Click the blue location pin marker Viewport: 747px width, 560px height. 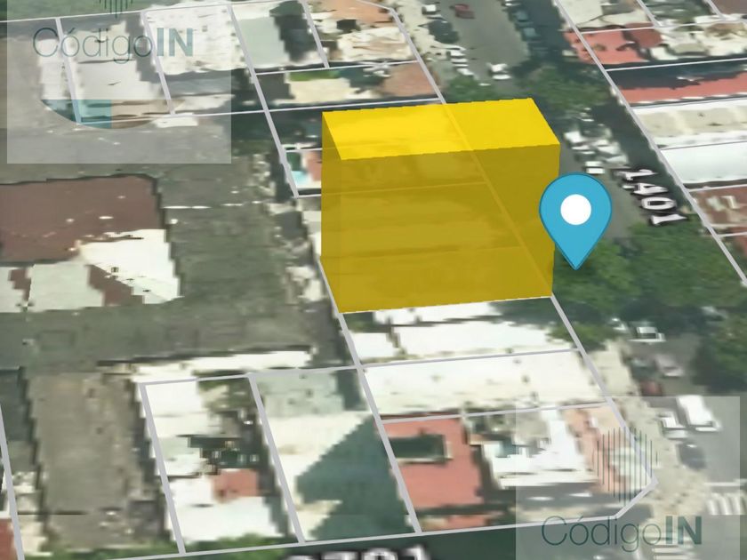pos(575,221)
